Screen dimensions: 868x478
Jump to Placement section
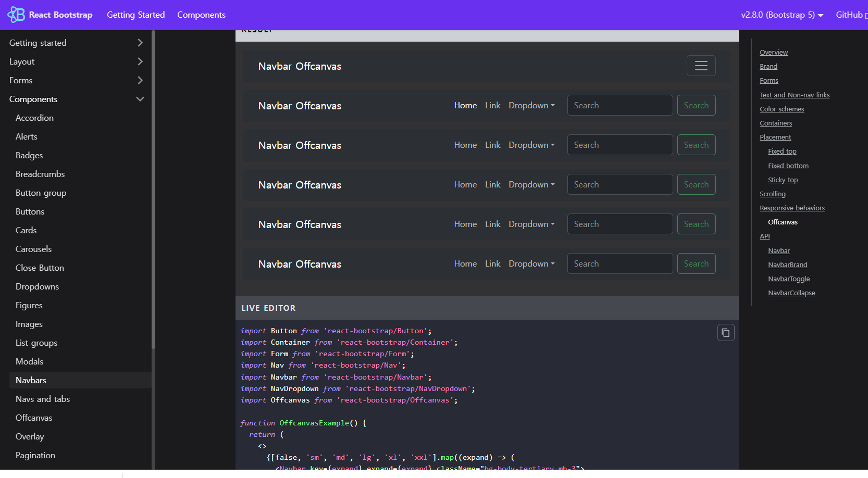(x=775, y=137)
